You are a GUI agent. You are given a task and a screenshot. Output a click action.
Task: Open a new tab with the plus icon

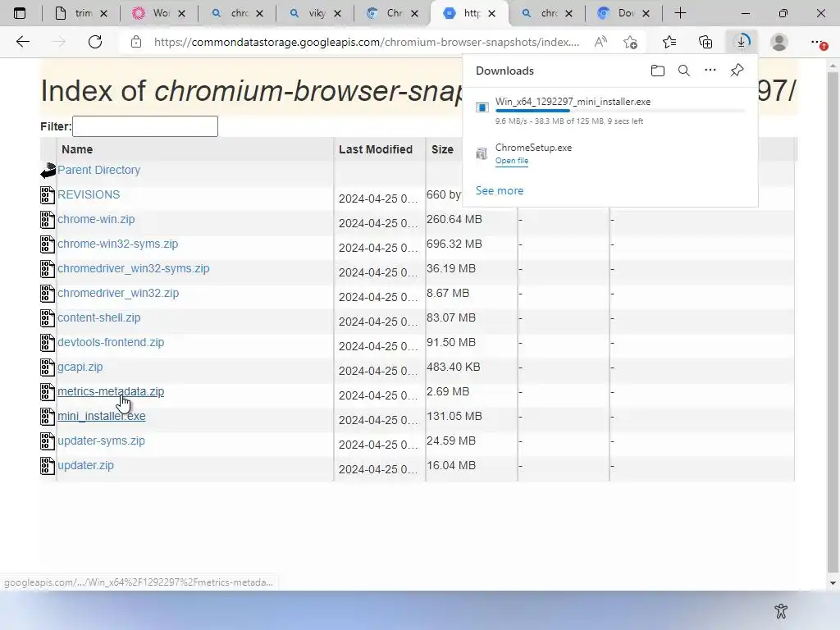coord(680,13)
